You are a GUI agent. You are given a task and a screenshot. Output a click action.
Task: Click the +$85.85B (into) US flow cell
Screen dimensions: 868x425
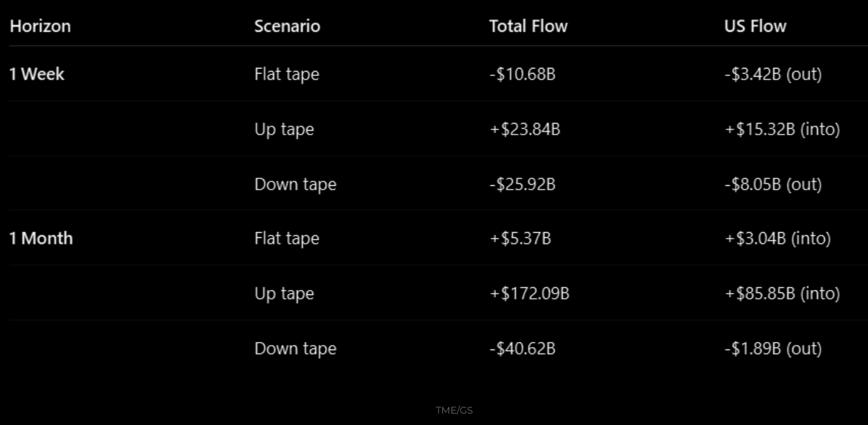[x=782, y=294]
